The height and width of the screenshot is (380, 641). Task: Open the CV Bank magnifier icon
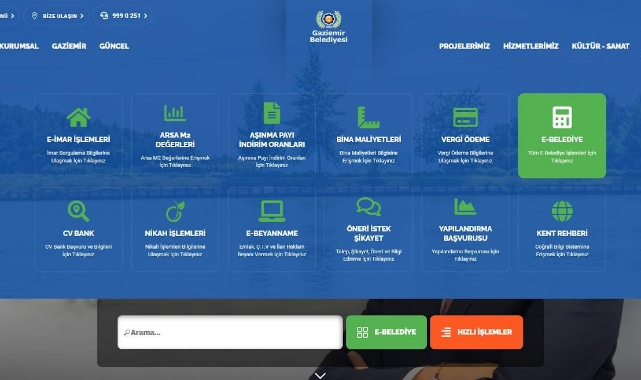[x=78, y=211]
